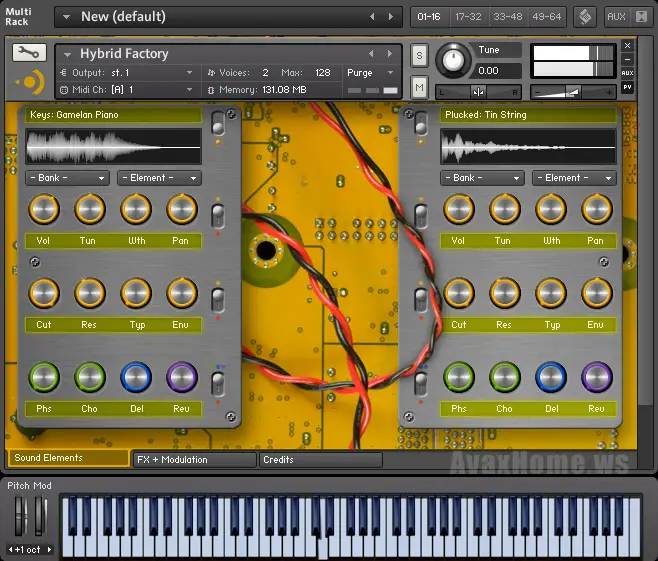Toggle left panel filter row switch
Viewport: 658px width, 561px height.
coord(218,300)
